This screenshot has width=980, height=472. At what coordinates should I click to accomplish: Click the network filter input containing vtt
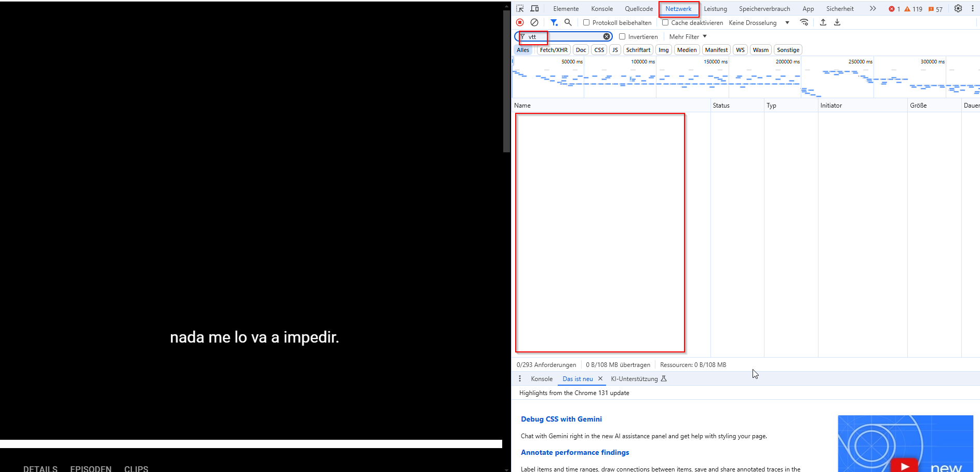click(565, 36)
